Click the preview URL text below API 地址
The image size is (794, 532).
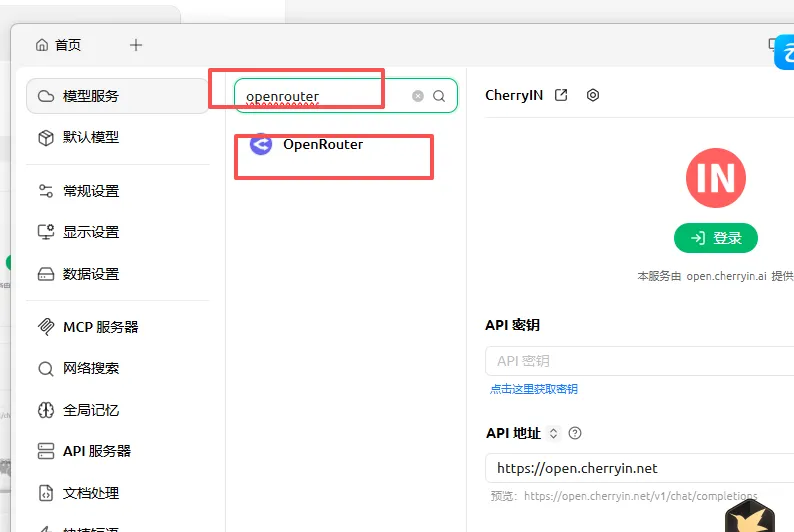tap(641, 496)
